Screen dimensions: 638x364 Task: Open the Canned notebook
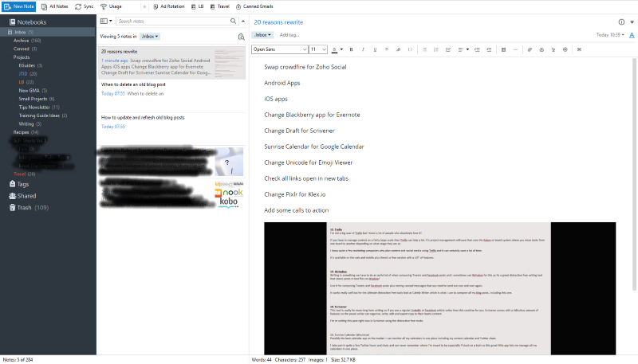pos(25,49)
